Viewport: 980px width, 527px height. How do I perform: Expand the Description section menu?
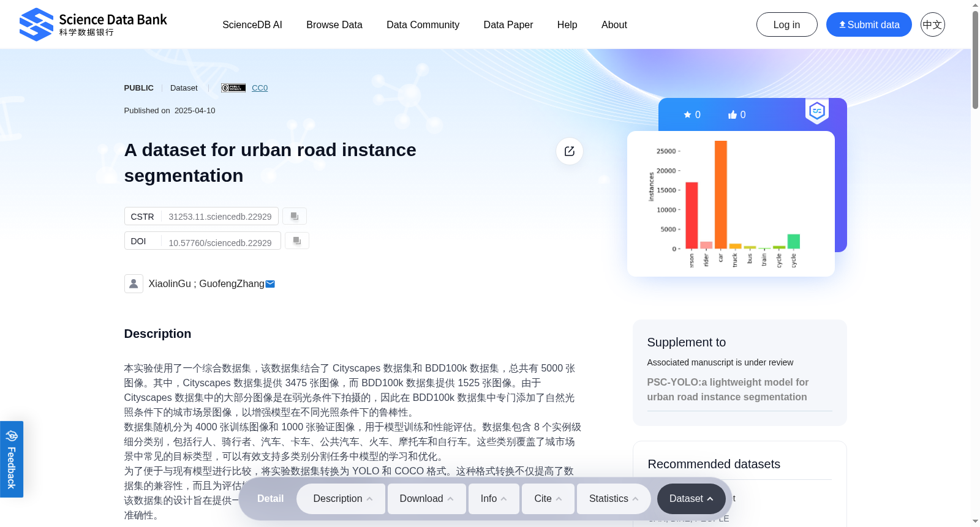pyautogui.click(x=341, y=499)
